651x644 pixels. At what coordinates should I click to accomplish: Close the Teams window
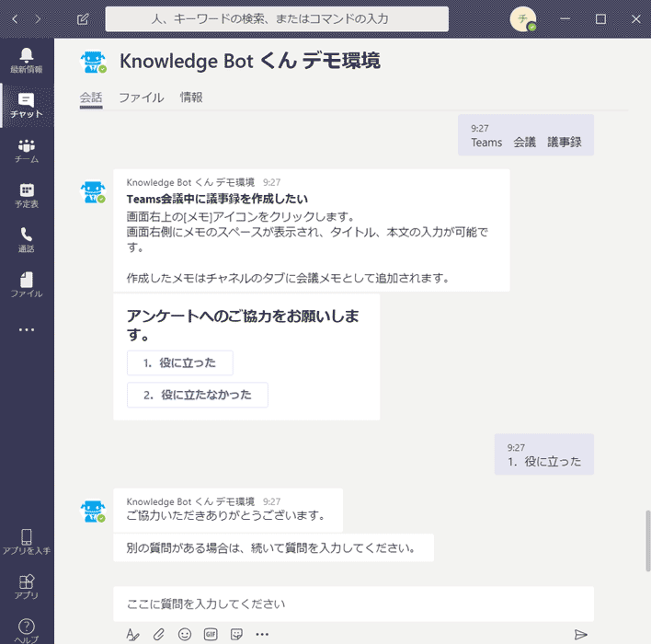pyautogui.click(x=635, y=19)
